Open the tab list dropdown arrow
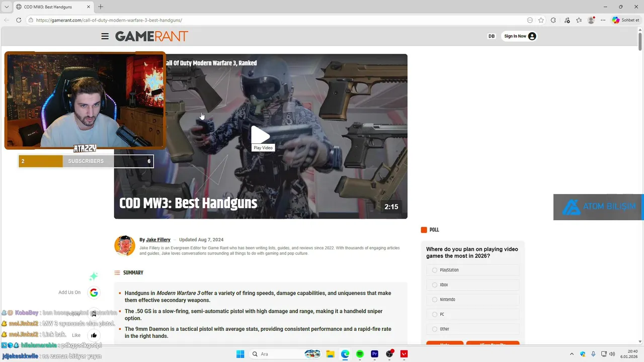This screenshot has width=644, height=362. click(x=7, y=7)
